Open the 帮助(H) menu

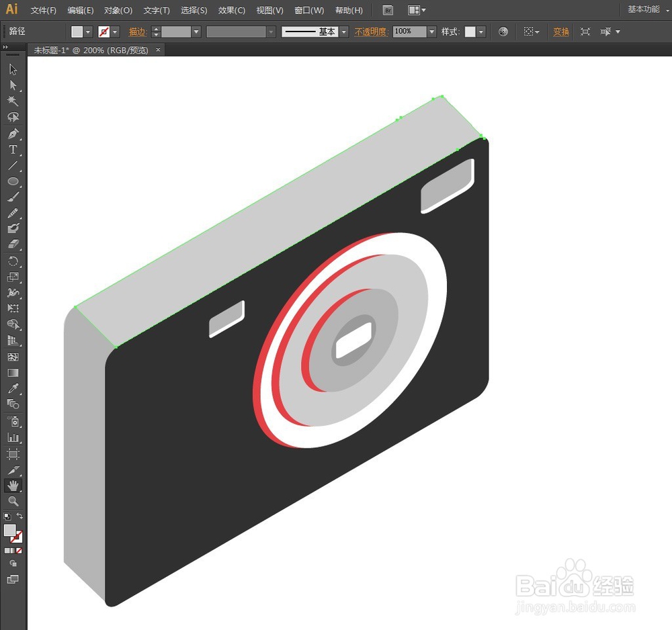(x=349, y=10)
